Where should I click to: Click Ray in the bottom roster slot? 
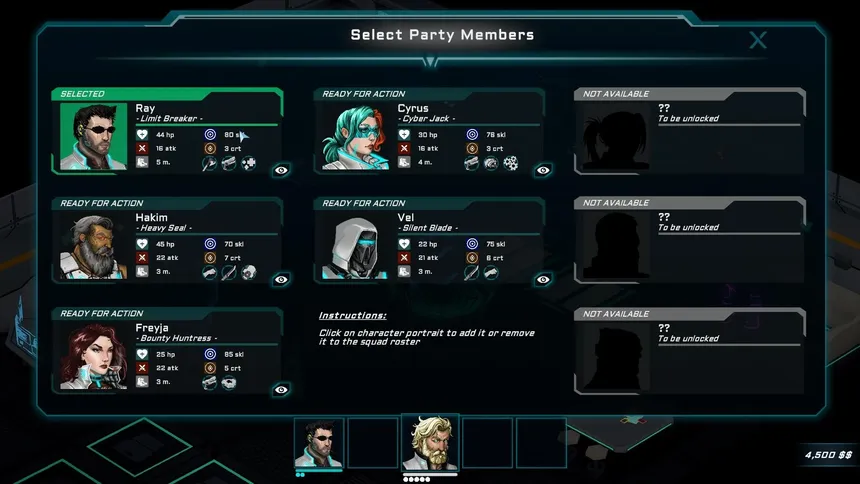[x=319, y=443]
